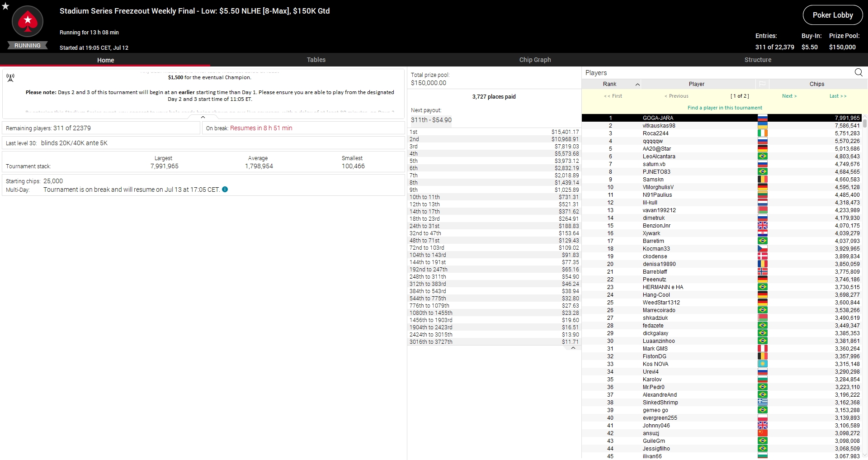Click the favorite star icon
The image size is (868, 460).
tap(5, 6)
